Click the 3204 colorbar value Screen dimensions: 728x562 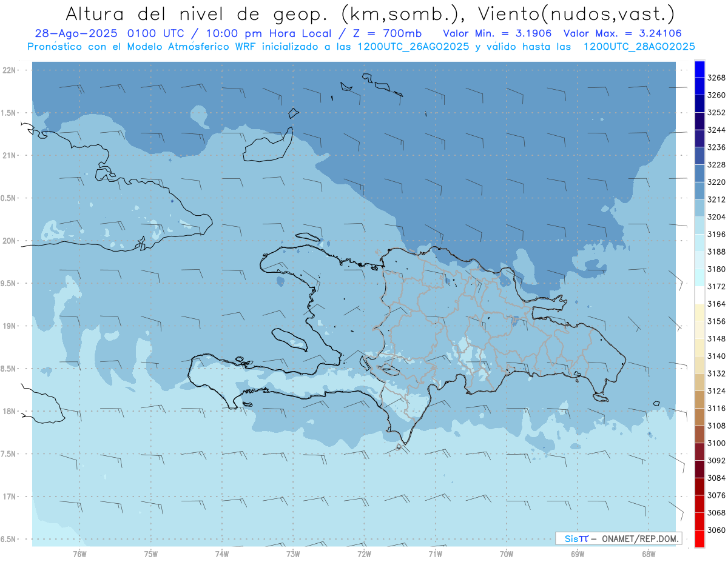tap(716, 217)
